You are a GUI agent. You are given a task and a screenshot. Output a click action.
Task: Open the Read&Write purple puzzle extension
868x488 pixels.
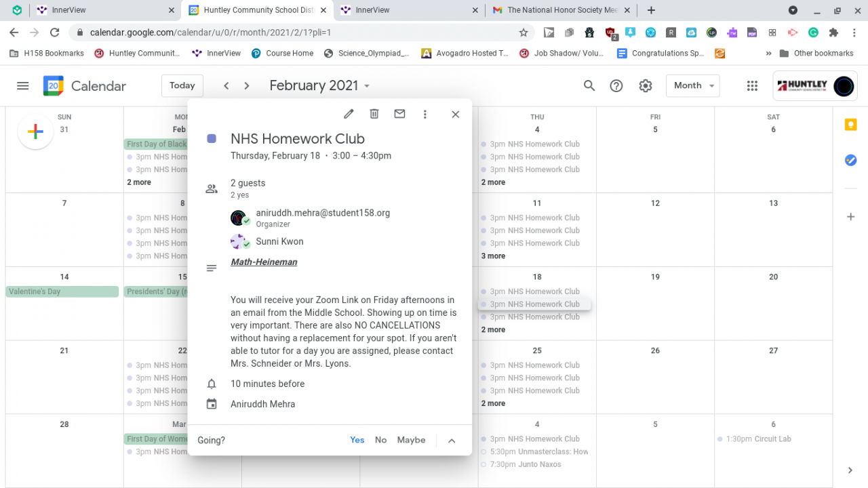732,33
